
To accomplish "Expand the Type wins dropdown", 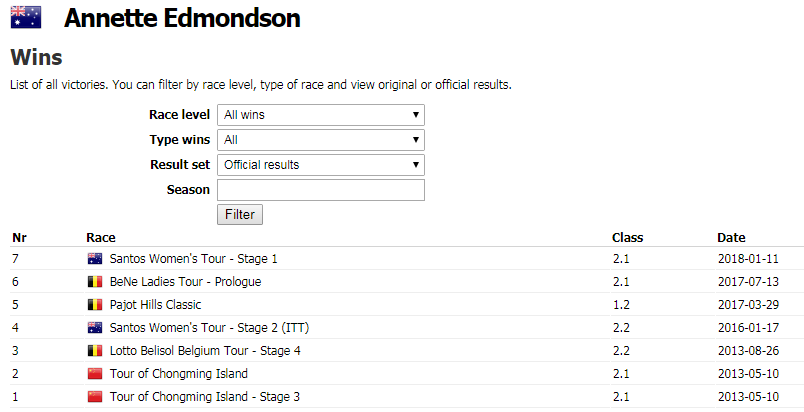I will pyautogui.click(x=321, y=140).
